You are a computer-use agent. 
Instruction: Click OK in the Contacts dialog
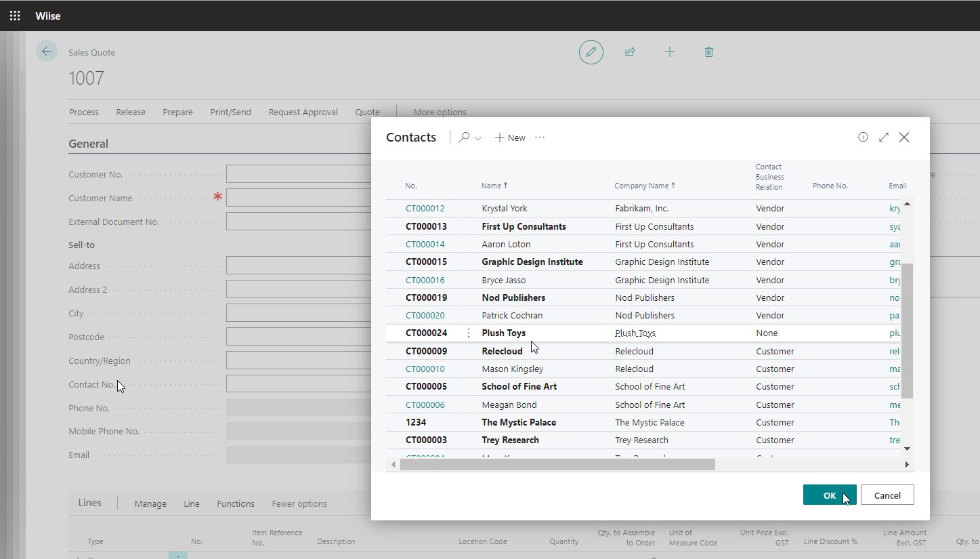tap(830, 495)
